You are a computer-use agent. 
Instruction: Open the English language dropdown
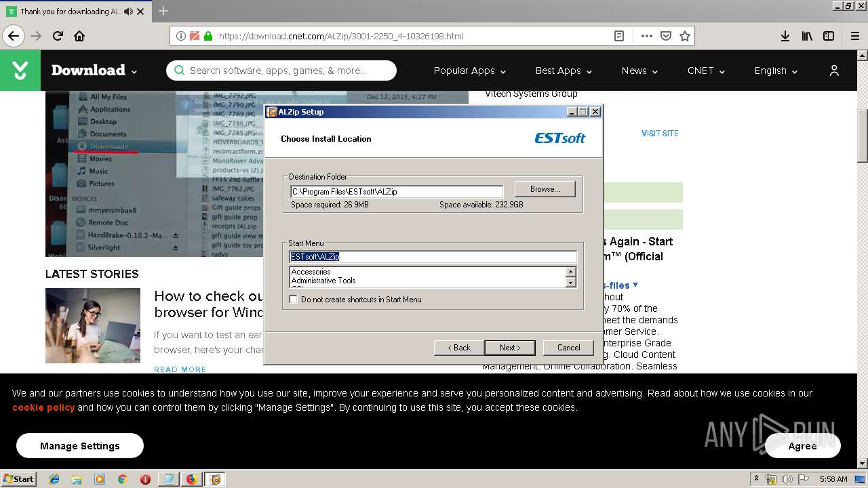click(776, 70)
